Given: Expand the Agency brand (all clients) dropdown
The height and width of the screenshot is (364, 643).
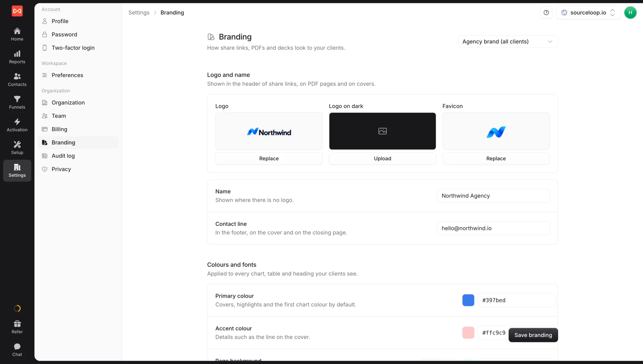Looking at the screenshot, I should coord(508,41).
